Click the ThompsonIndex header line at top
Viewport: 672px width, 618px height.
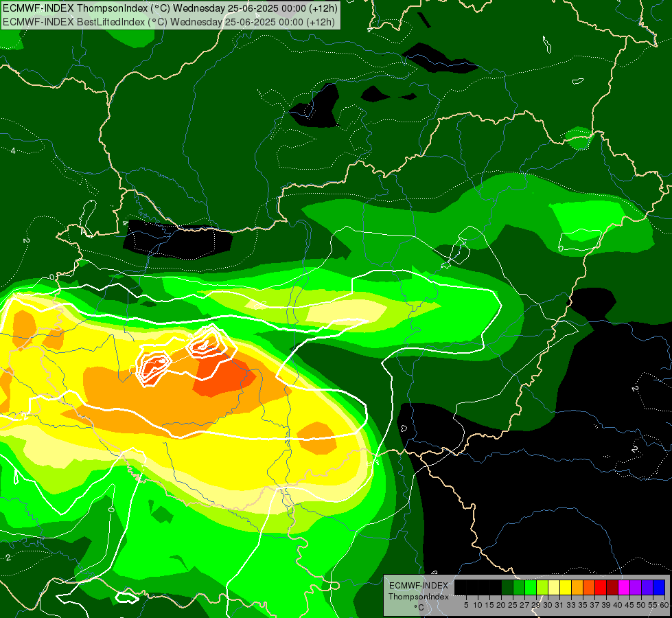(x=170, y=8)
